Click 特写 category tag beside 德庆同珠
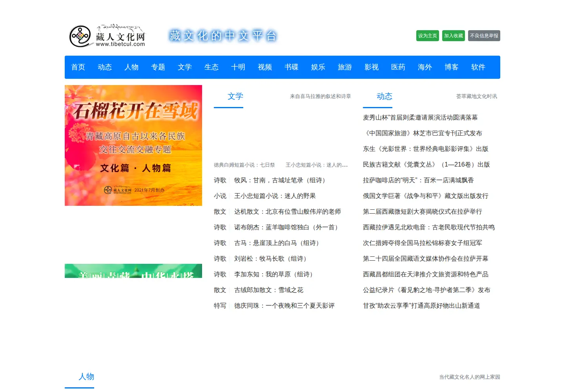565x392 pixels. click(x=220, y=306)
